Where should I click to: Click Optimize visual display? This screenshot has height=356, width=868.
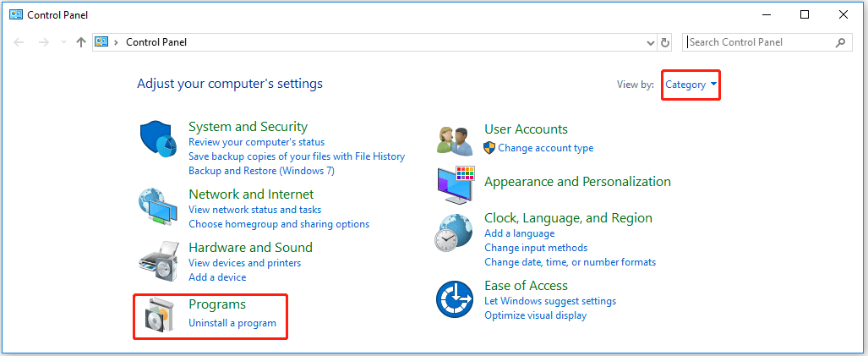click(x=535, y=315)
